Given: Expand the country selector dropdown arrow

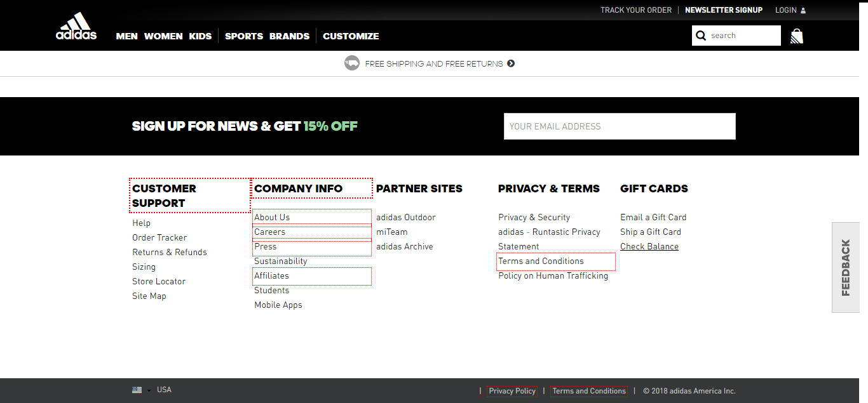Looking at the screenshot, I should [x=149, y=390].
